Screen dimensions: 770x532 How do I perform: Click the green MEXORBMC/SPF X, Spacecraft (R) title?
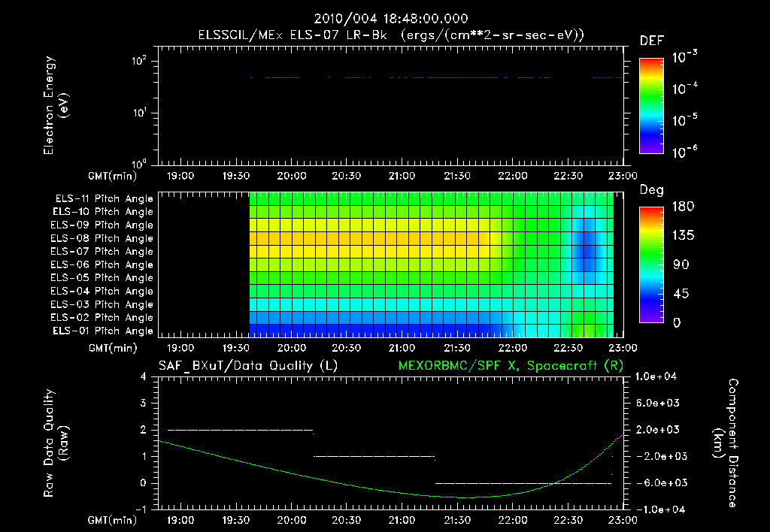tap(511, 366)
